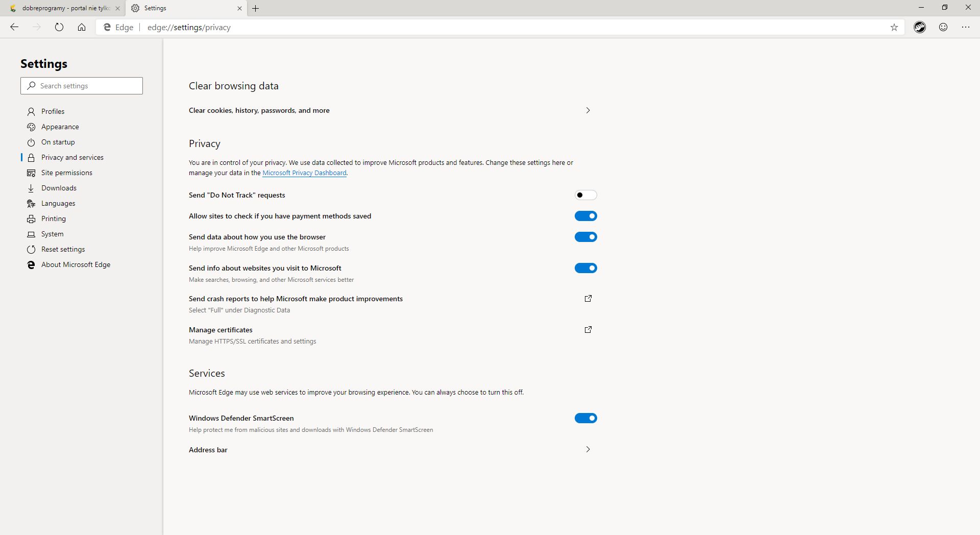The width and height of the screenshot is (980, 535).
Task: Add this page to favorites star
Action: click(x=894, y=28)
